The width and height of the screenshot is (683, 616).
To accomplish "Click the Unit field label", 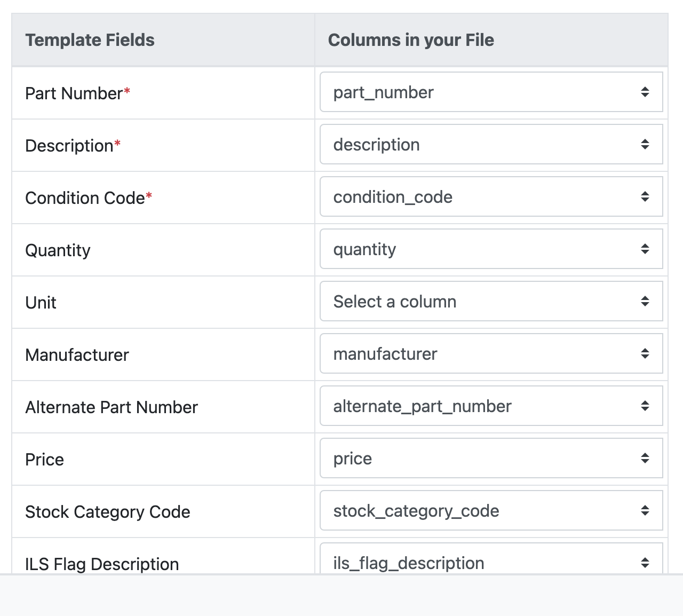I will point(41,303).
